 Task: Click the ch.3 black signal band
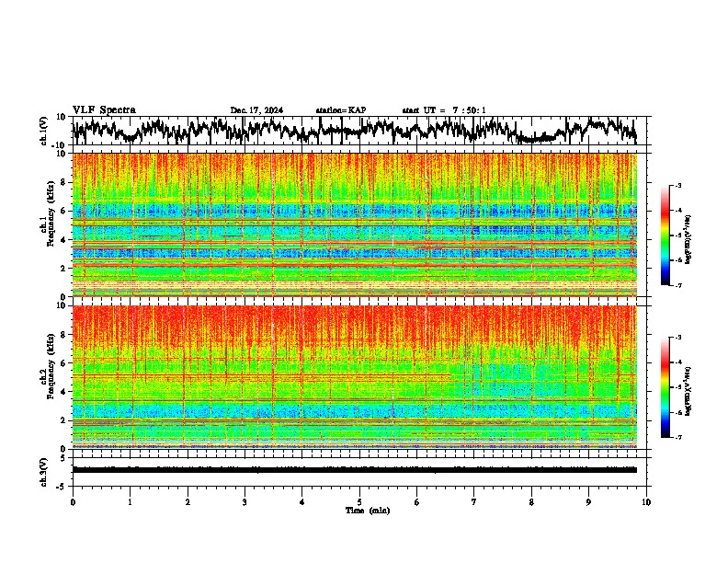(x=355, y=470)
